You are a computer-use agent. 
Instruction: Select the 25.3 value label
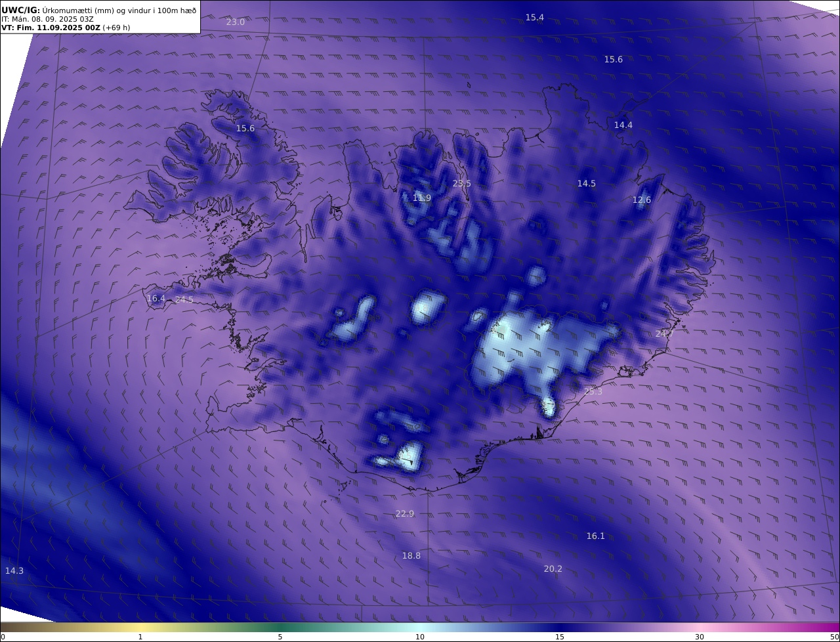click(x=593, y=391)
